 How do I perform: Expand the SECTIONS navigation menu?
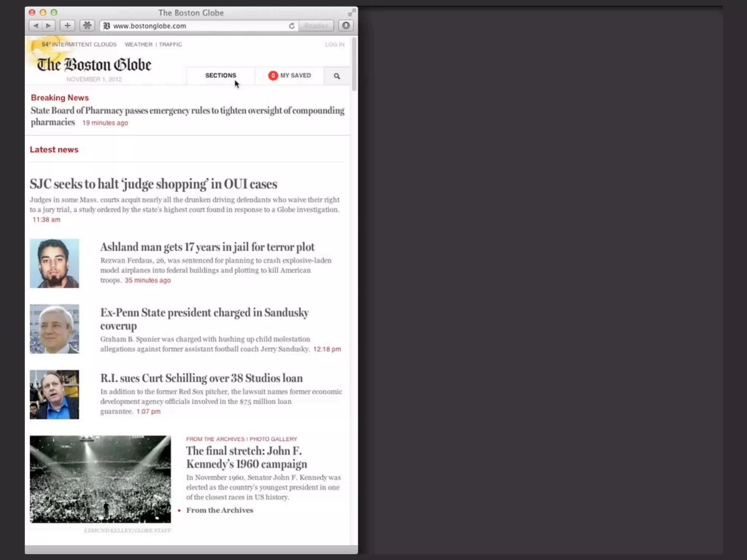click(220, 75)
